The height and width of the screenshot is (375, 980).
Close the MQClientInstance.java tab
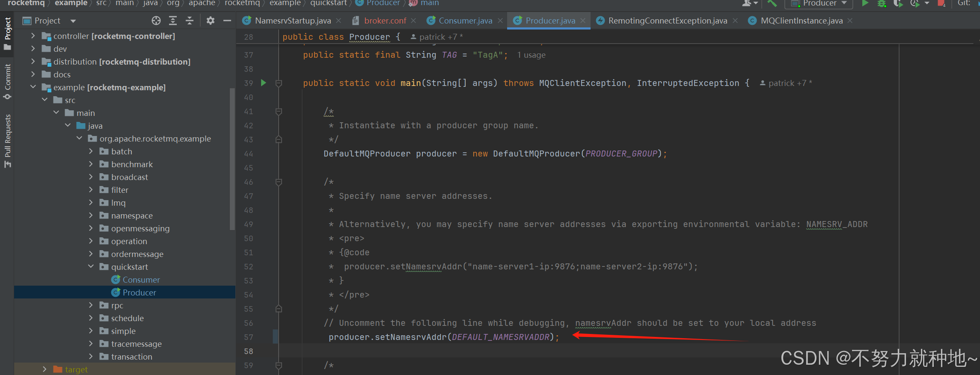850,21
